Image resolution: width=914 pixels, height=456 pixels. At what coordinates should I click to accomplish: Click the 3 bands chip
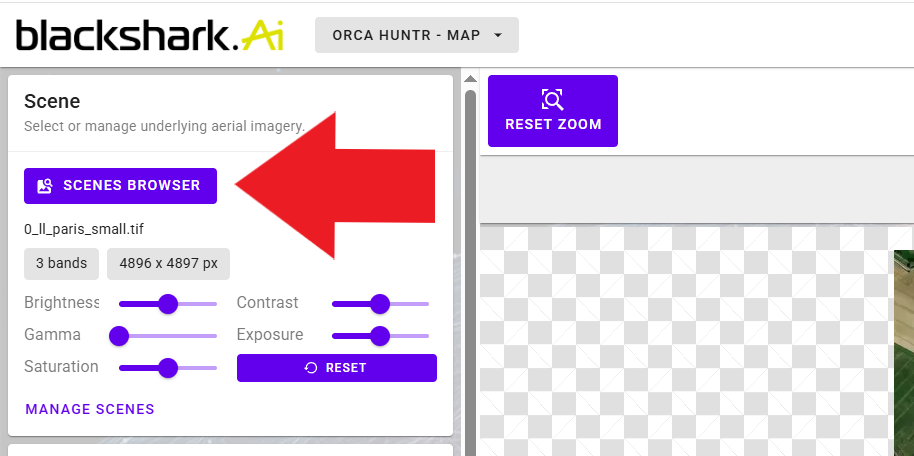pos(61,264)
